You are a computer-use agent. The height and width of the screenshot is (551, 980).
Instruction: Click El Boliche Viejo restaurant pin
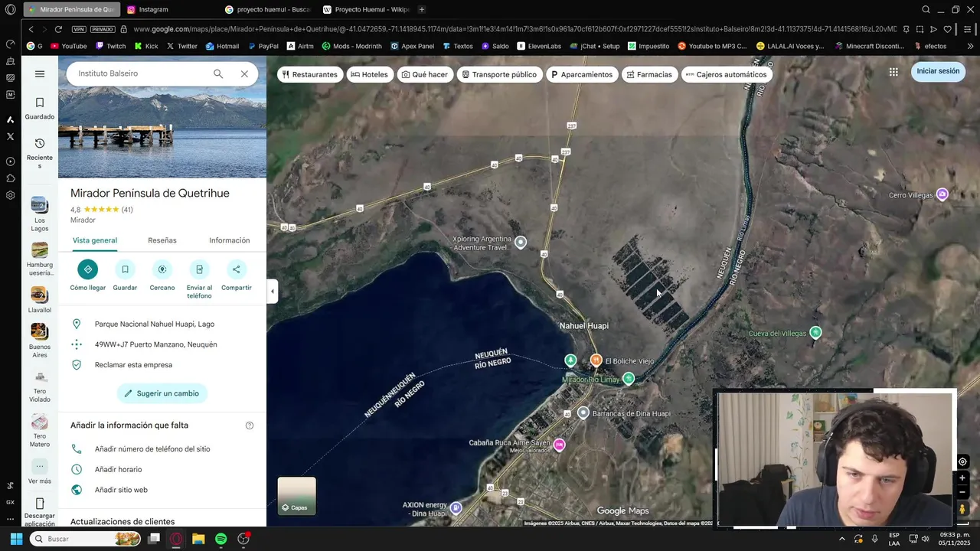(596, 360)
